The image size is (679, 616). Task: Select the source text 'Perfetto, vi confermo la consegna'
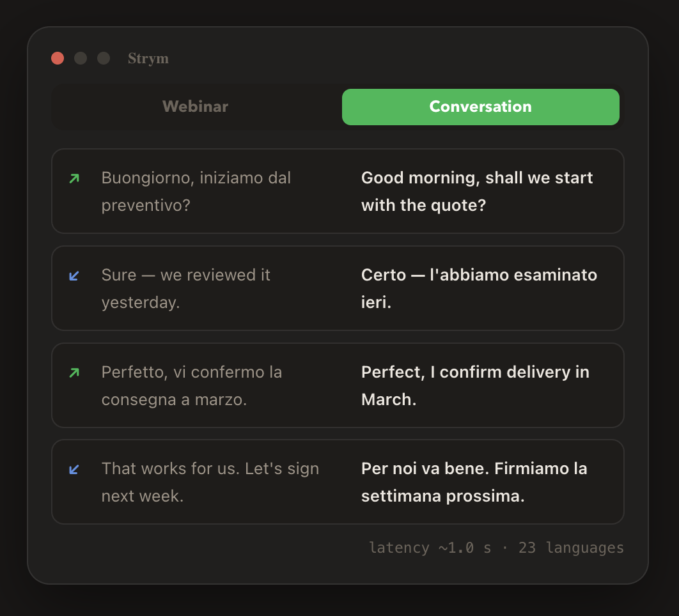tap(192, 386)
